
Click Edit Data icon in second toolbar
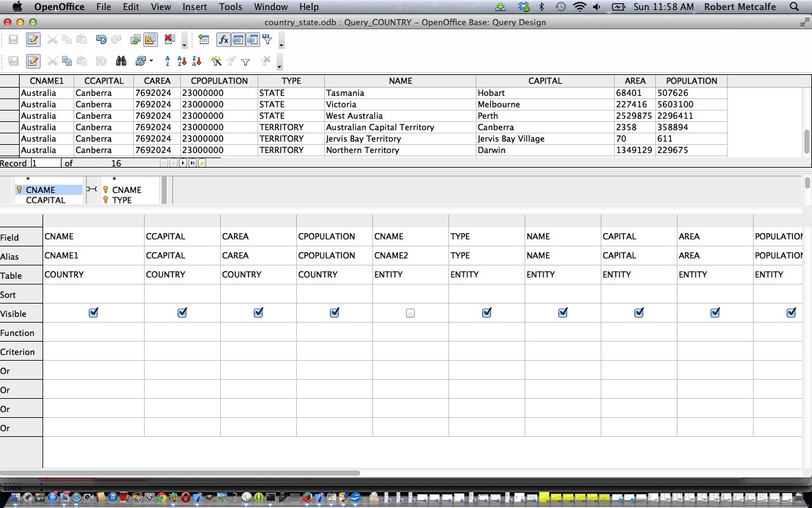[33, 61]
